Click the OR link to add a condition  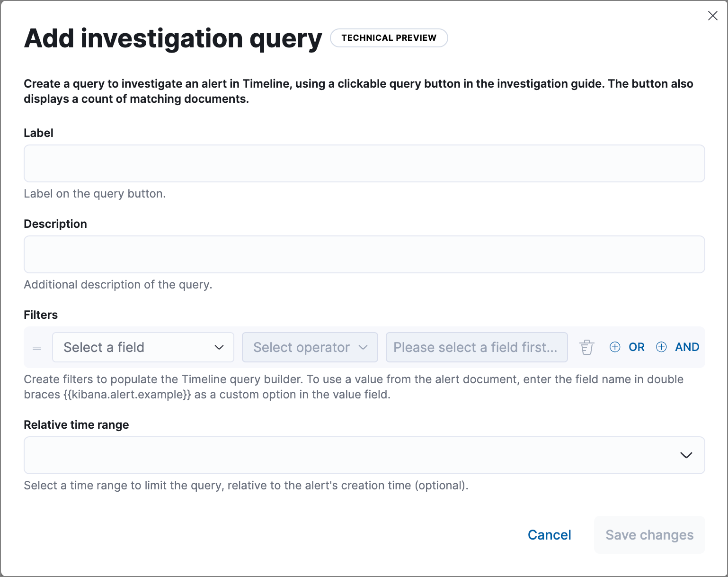pyautogui.click(x=637, y=347)
